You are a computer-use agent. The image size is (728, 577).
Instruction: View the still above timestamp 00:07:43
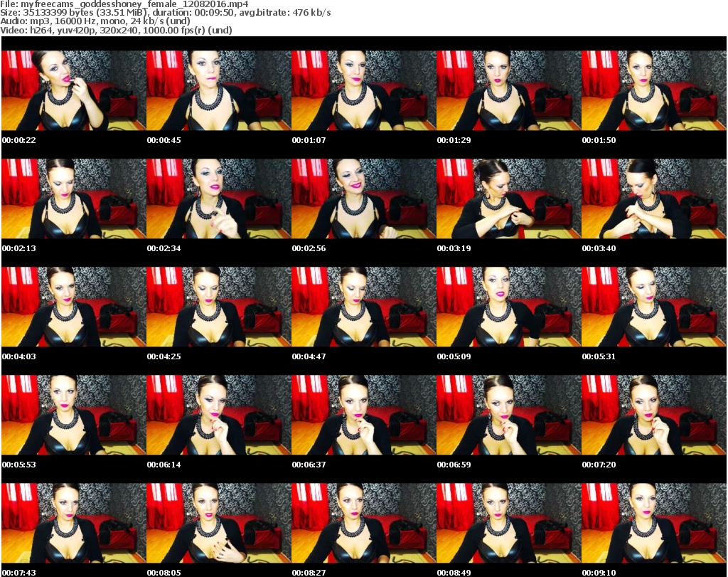(x=73, y=523)
